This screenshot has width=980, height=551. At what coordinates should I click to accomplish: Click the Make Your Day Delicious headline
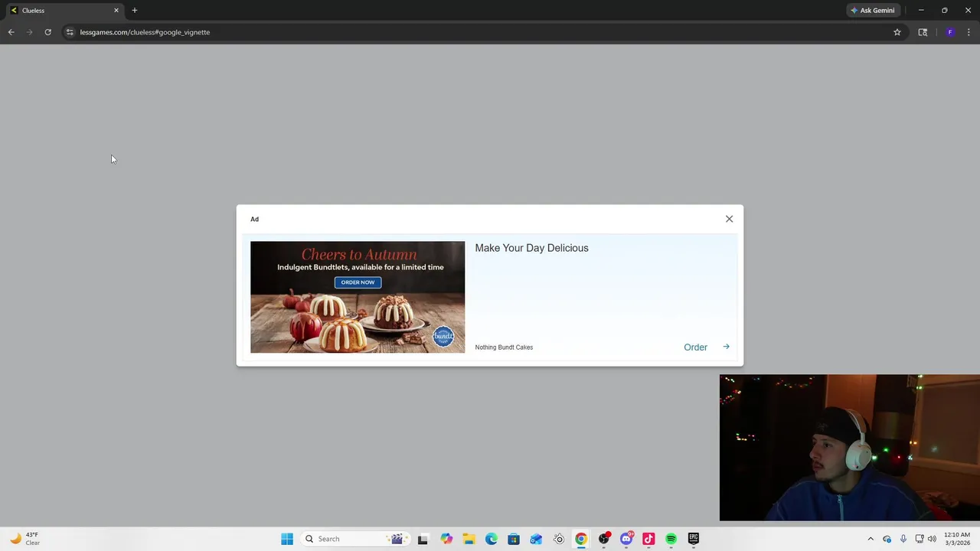click(531, 248)
